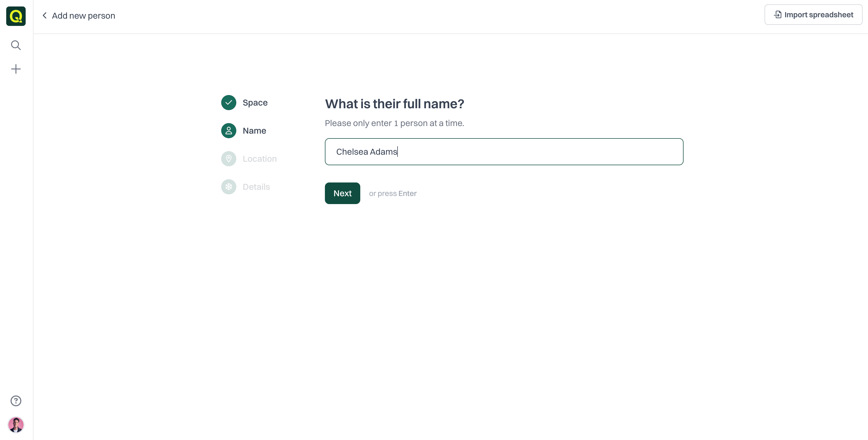
Task: Open help via question mark icon
Action: coord(16,401)
